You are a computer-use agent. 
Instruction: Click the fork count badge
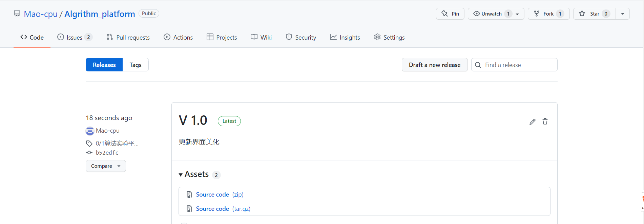(x=560, y=14)
